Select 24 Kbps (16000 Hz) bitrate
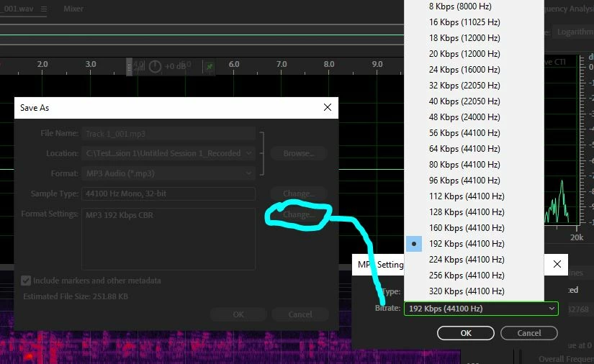 [x=474, y=70]
